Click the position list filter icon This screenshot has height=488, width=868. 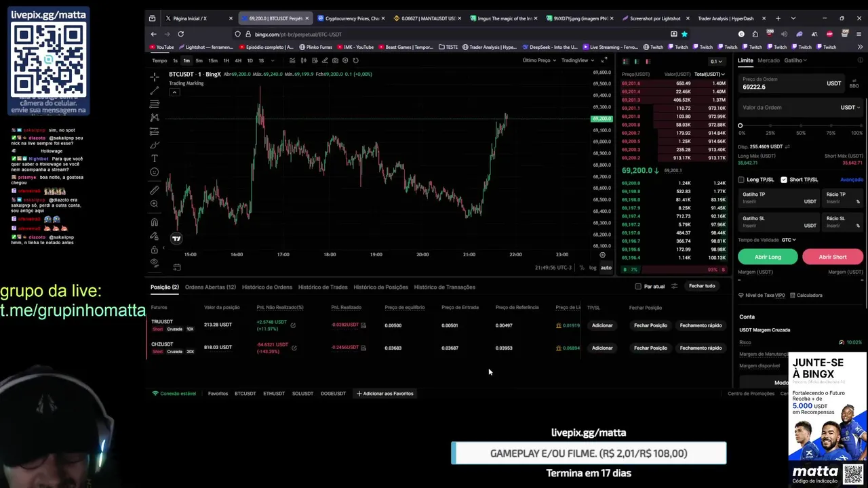point(674,286)
